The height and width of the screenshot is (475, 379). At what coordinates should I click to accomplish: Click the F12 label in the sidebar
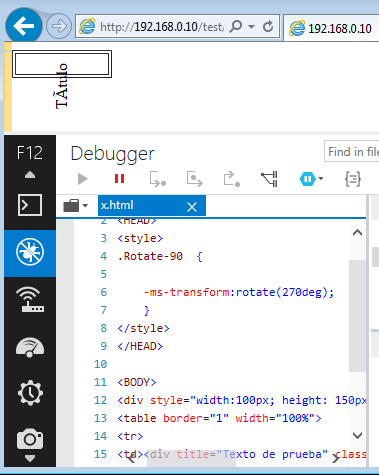(x=30, y=153)
